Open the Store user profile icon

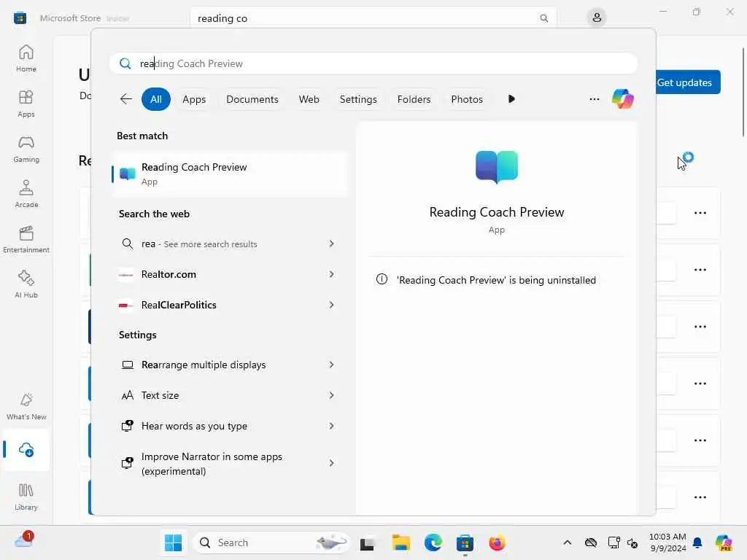(x=597, y=18)
